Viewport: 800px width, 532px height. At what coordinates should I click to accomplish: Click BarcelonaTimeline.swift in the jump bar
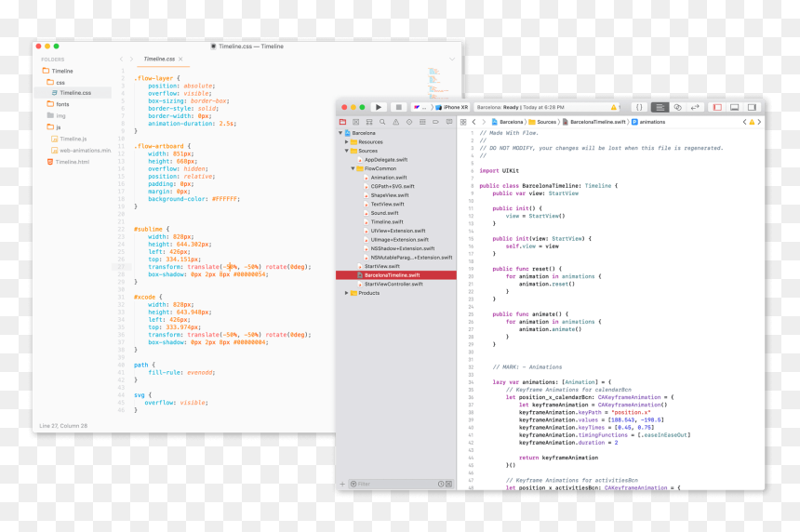coord(593,122)
